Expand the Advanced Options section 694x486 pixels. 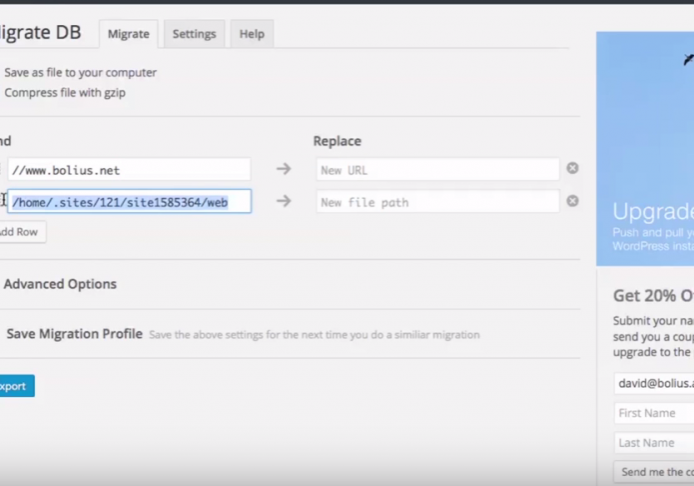[60, 284]
